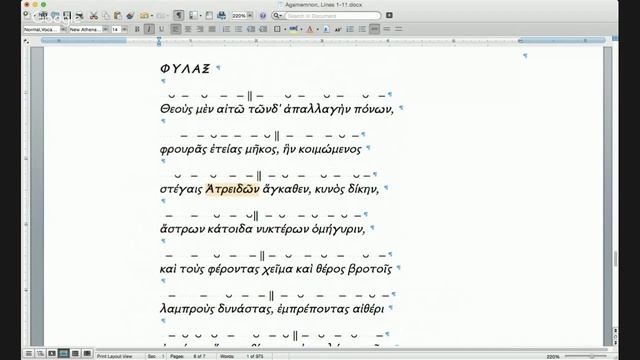Viewport: 640px width, 360px height.
Task: Click the Search in Document field
Action: 333,16
